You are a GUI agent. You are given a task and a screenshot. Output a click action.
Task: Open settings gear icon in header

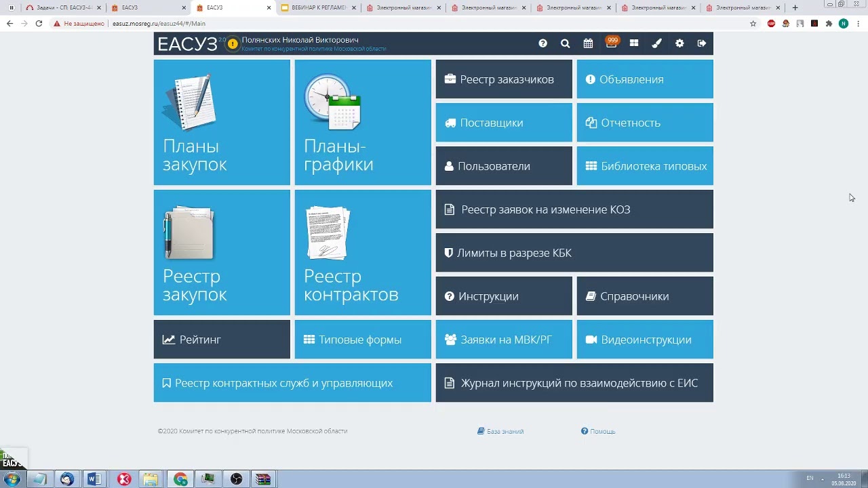pos(679,43)
